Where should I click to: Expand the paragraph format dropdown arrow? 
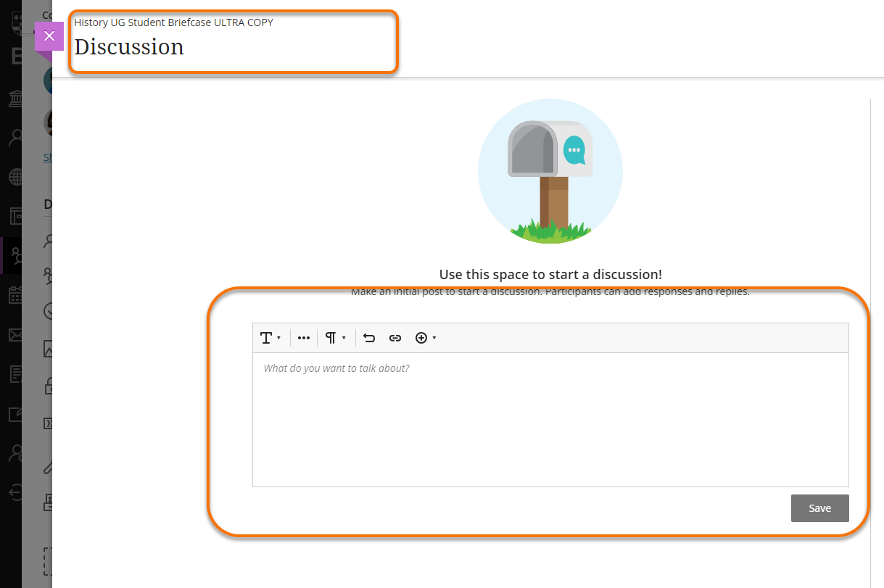pyautogui.click(x=344, y=337)
